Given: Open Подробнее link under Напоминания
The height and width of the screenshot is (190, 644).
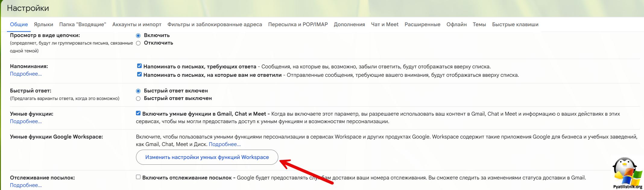Looking at the screenshot, I should (x=26, y=74).
